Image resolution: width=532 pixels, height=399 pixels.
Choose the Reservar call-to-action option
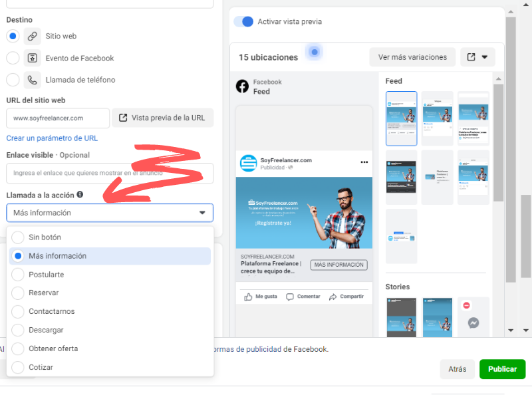tap(110, 293)
